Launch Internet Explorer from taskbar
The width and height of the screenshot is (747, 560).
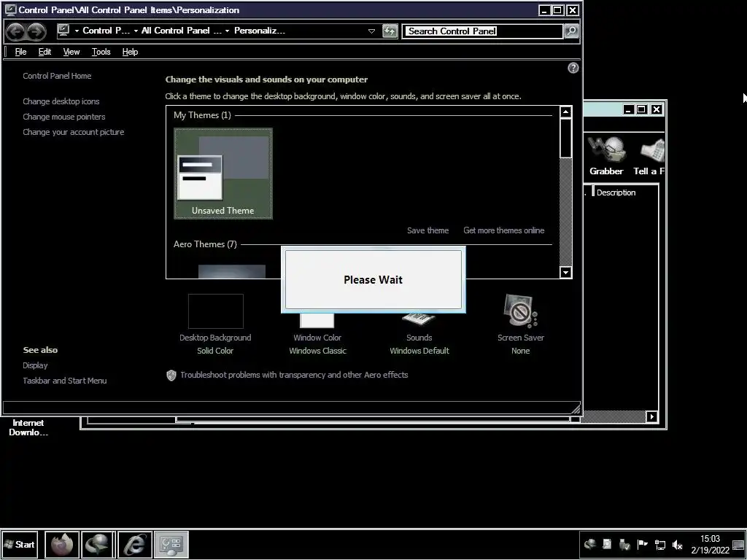tap(135, 544)
